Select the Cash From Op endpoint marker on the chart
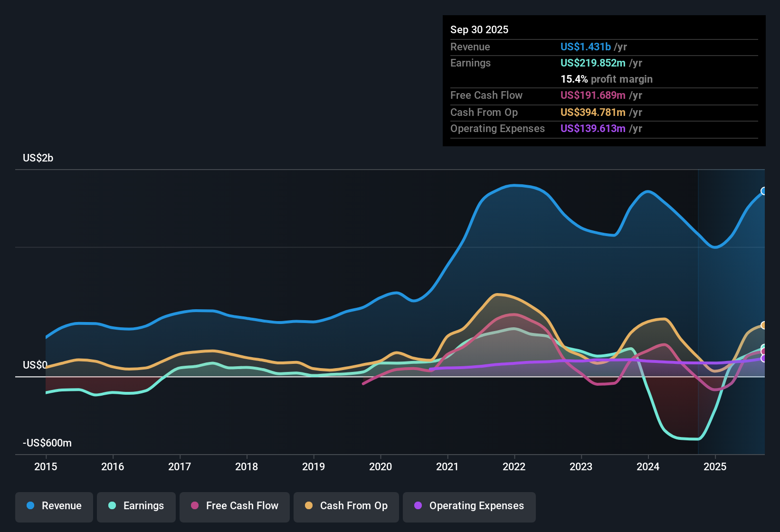 [x=764, y=325]
